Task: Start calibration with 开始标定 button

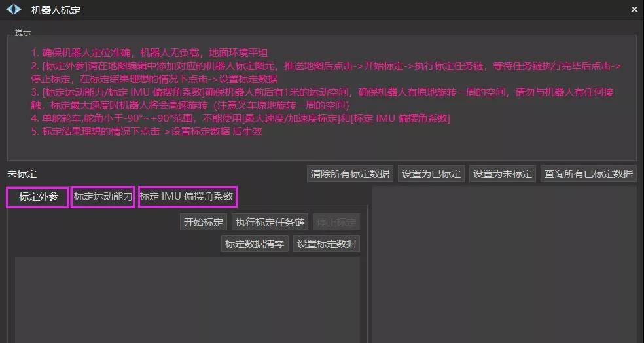Action: pyautogui.click(x=204, y=222)
